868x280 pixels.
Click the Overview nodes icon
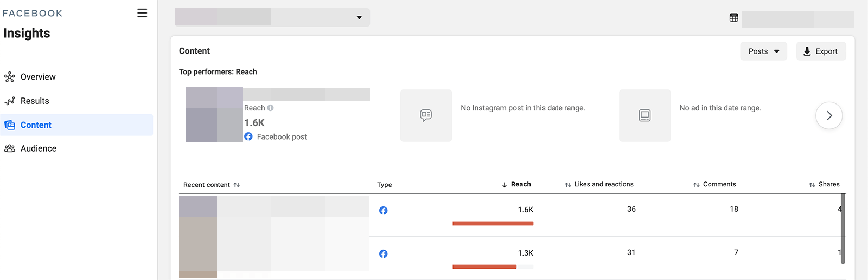(x=10, y=77)
